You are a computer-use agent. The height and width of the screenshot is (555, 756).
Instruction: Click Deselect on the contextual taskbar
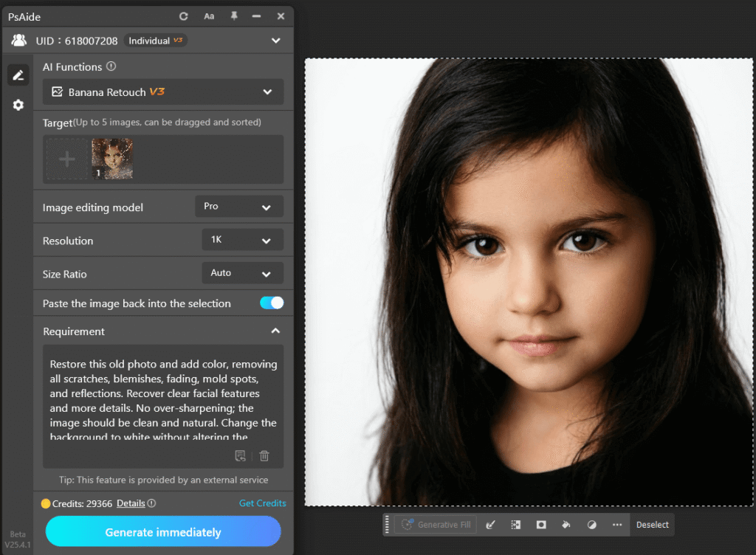[x=652, y=524]
